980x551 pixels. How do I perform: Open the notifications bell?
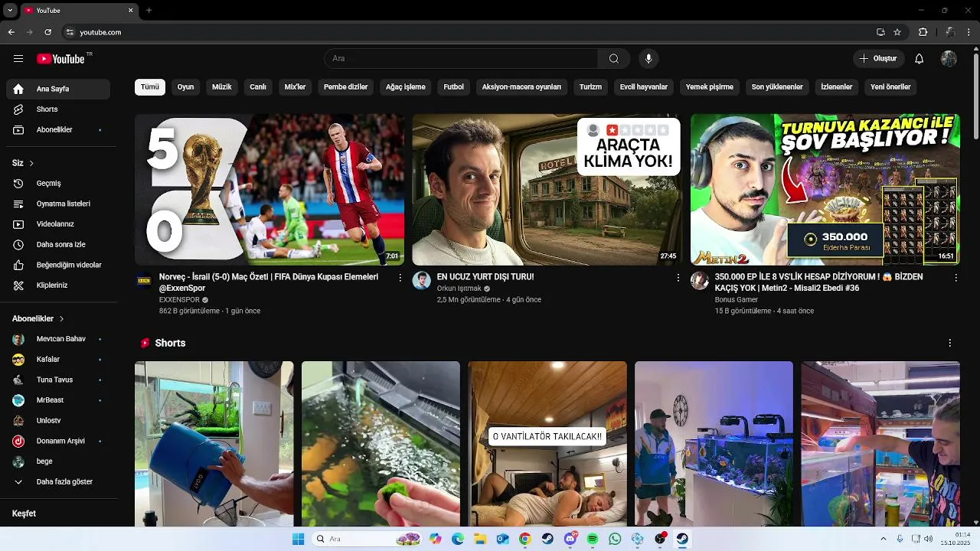click(x=920, y=59)
